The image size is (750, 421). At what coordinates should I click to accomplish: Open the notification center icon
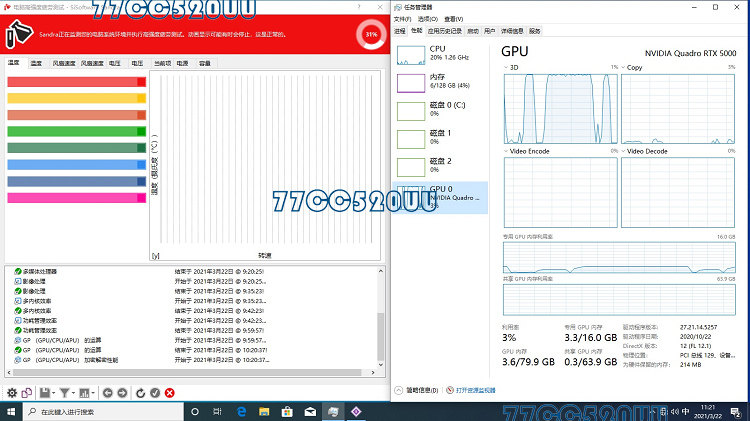click(736, 411)
